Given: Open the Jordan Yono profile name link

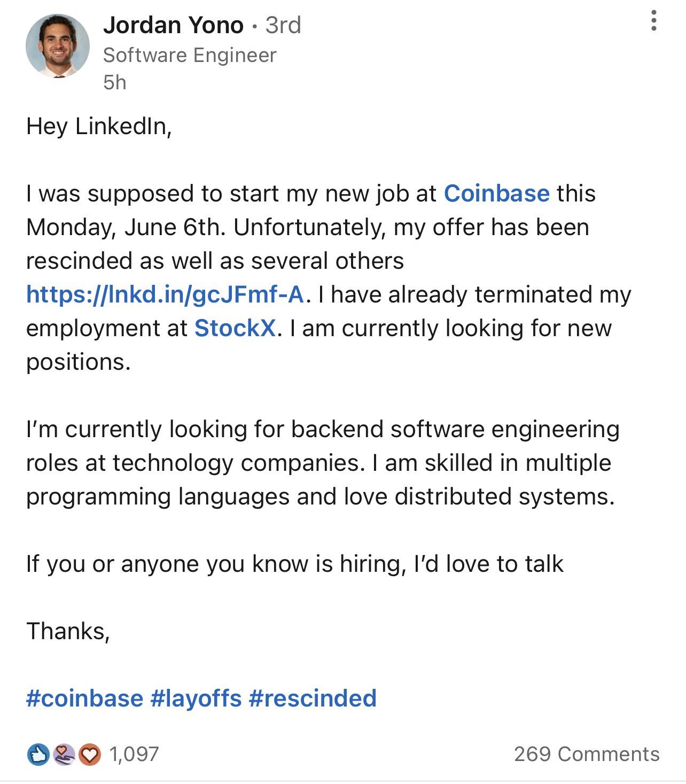Looking at the screenshot, I should pyautogui.click(x=173, y=25).
